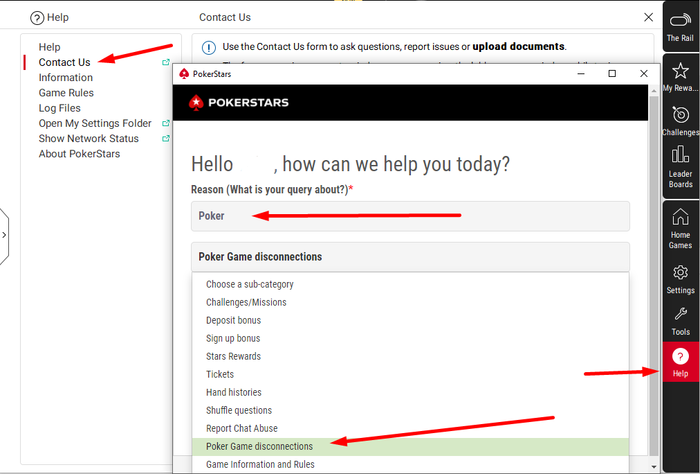Click the external link icon beside Contact Us

[166, 62]
